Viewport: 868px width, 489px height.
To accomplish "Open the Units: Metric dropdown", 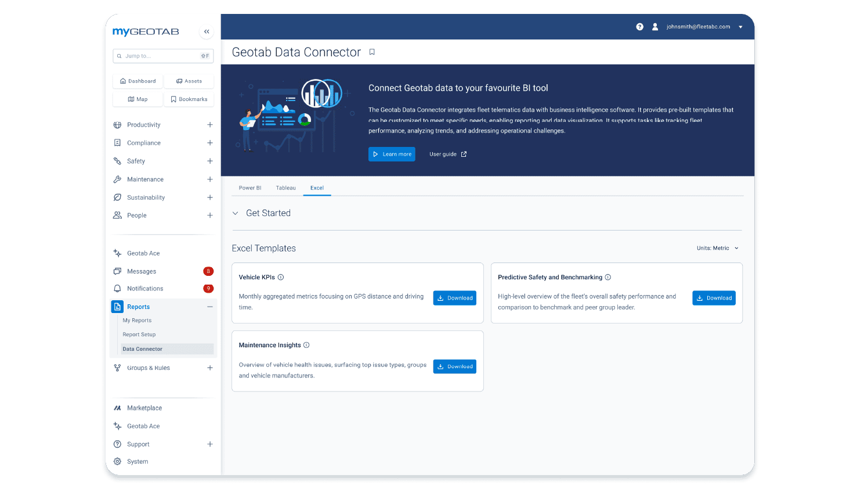I will point(718,248).
